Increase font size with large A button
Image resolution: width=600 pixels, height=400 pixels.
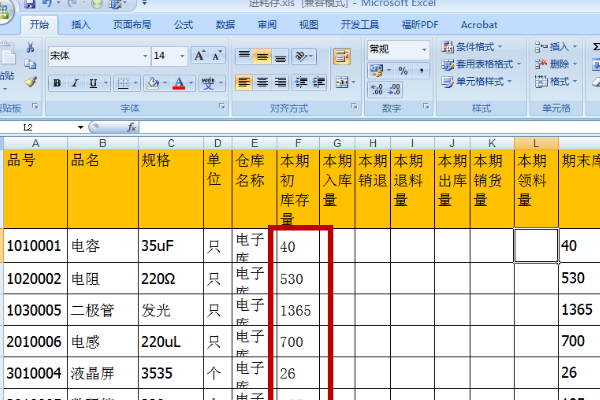tap(199, 56)
